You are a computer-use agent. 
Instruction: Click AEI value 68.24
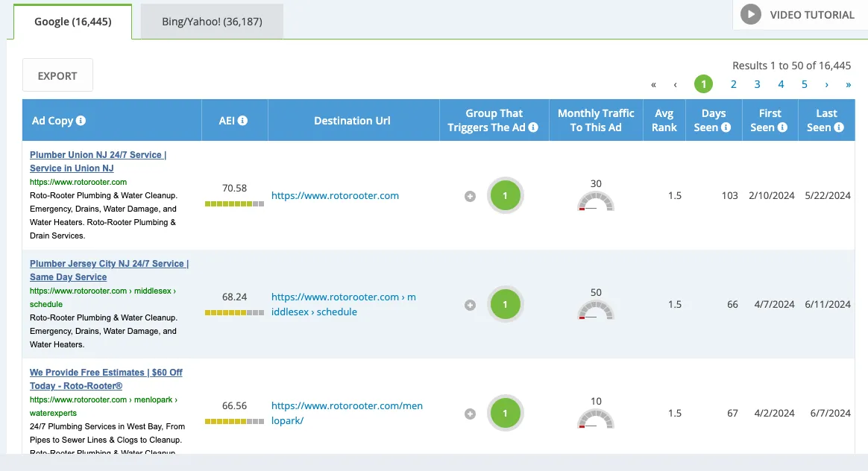tap(234, 297)
